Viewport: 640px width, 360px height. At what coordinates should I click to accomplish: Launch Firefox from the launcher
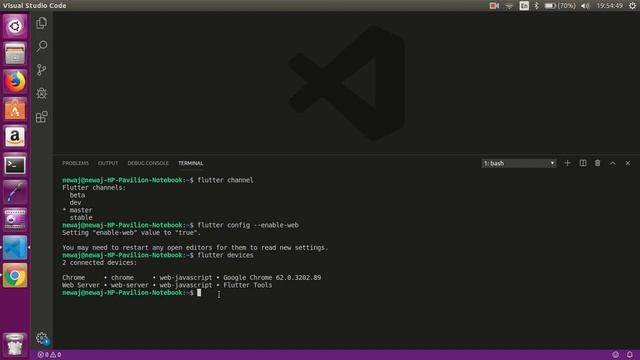[x=15, y=82]
